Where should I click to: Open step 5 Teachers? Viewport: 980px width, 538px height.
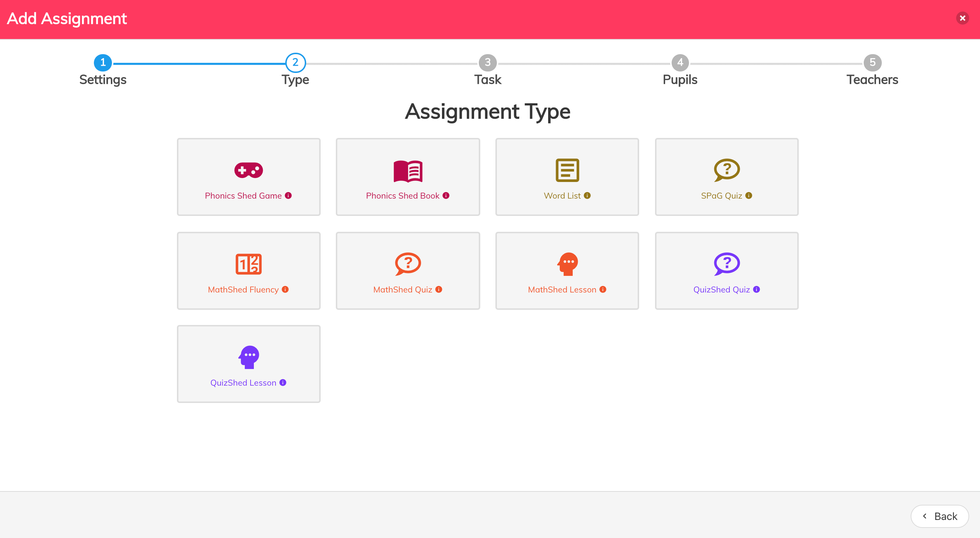click(x=872, y=63)
